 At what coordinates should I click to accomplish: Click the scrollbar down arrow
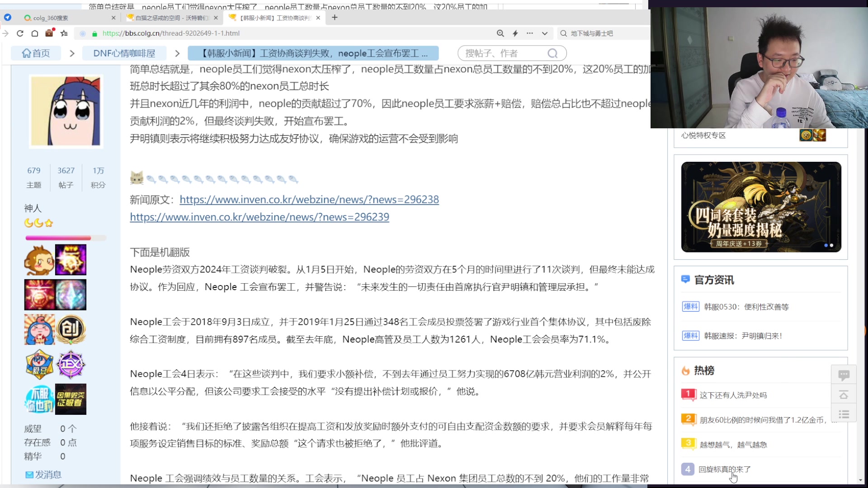[x=860, y=480]
